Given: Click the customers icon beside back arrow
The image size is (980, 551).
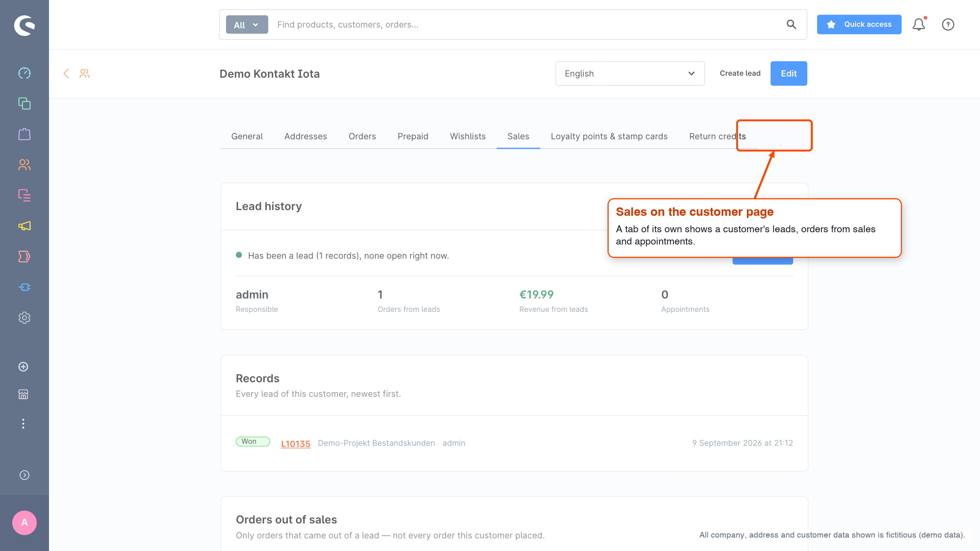Looking at the screenshot, I should pyautogui.click(x=85, y=73).
